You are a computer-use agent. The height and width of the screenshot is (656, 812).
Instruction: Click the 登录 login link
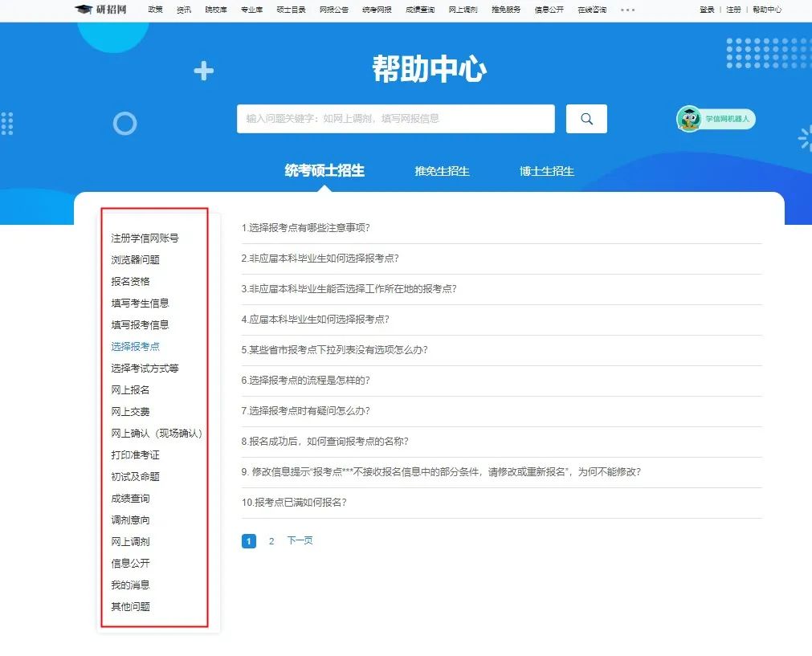[x=707, y=10]
